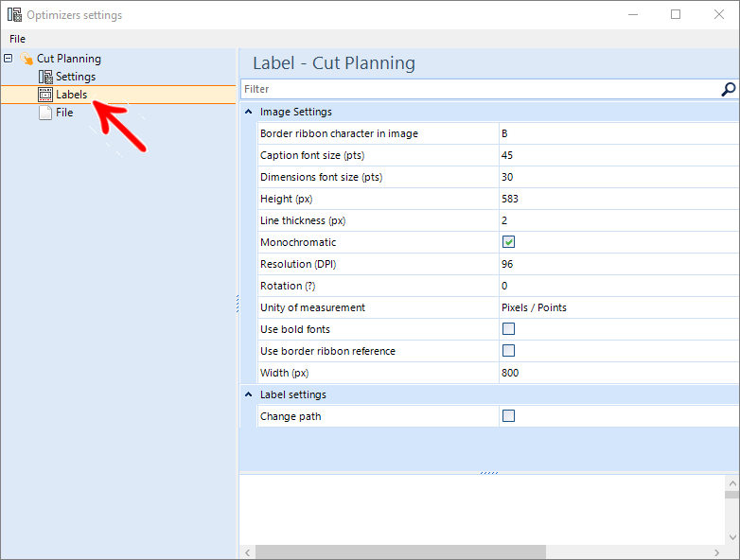740x560 pixels.
Task: Click the horizontal scrollbar right arrow
Action: pyautogui.click(x=717, y=552)
